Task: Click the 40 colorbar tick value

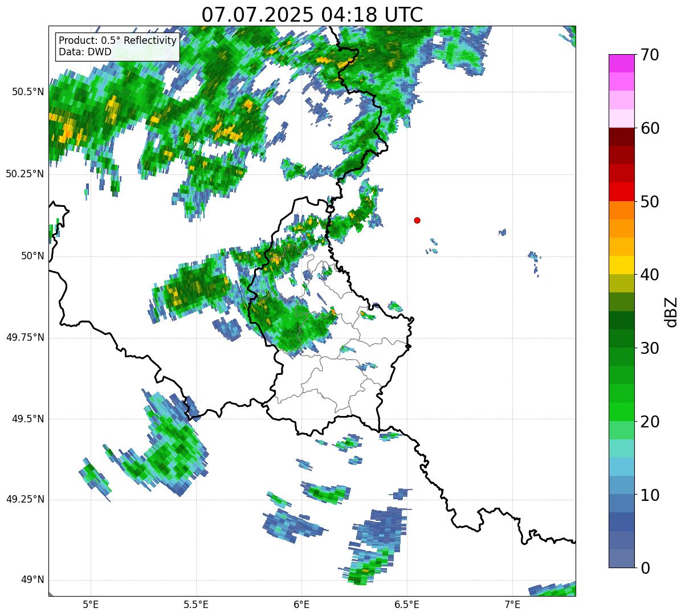Action: 650,275
